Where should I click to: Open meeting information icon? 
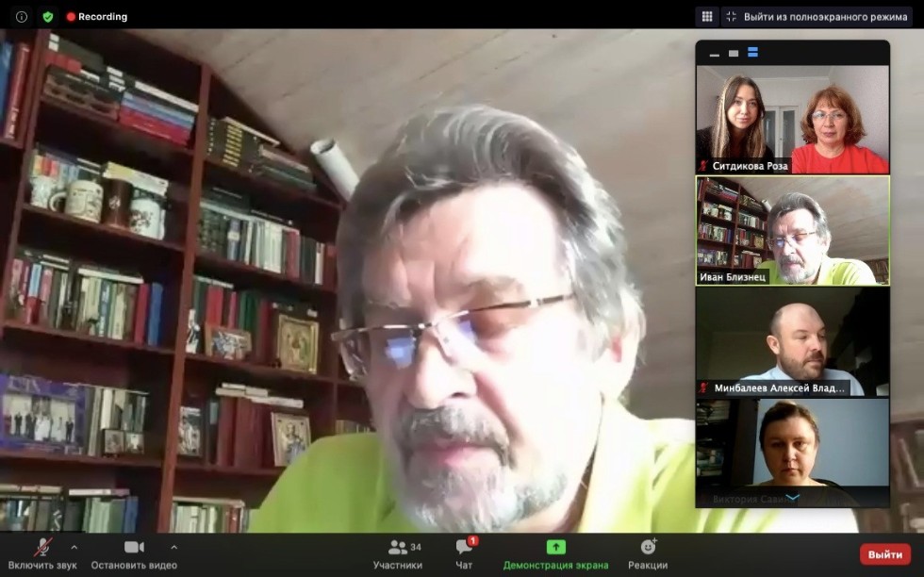21,16
